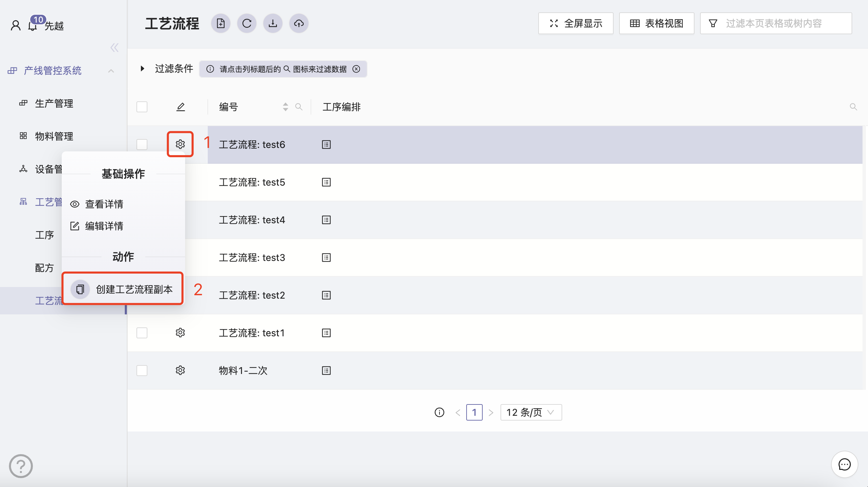Click the new document icon beside 工艺流程
The height and width of the screenshot is (487, 868).
(220, 23)
